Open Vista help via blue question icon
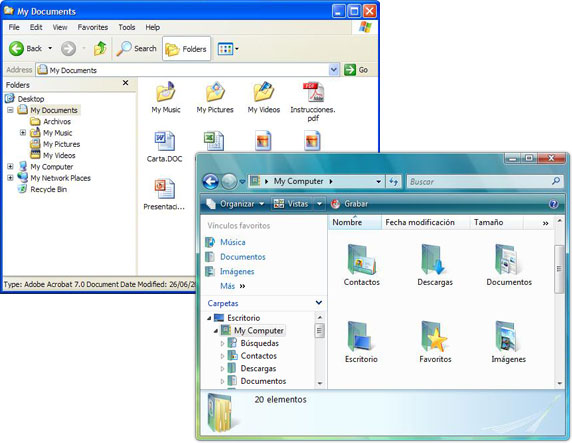The image size is (572, 443). tap(553, 204)
